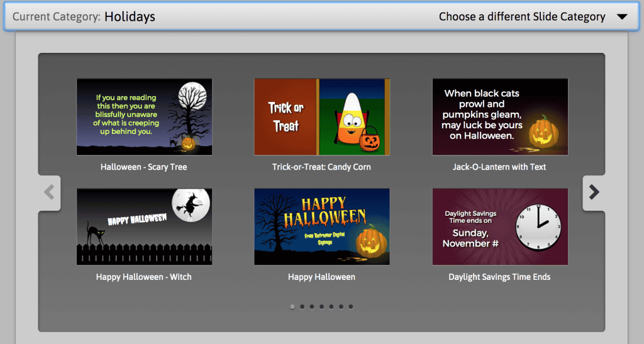The width and height of the screenshot is (644, 344).
Task: Open the slide category dropdown triangle
Action: (x=622, y=17)
